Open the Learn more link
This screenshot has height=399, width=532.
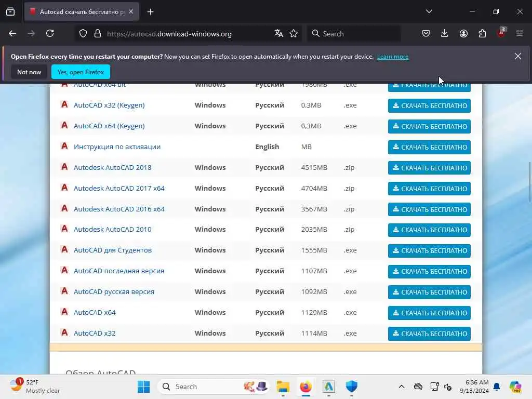click(393, 57)
